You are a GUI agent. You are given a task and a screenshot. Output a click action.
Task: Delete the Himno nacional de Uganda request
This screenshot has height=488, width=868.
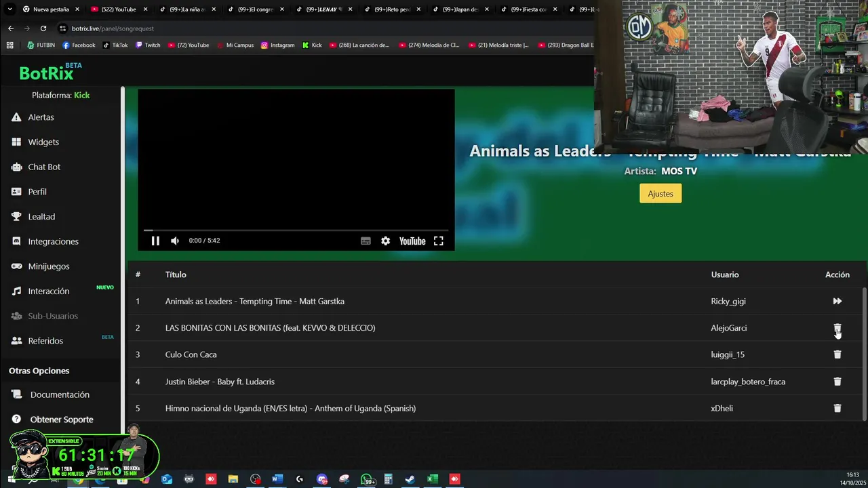coord(837,408)
